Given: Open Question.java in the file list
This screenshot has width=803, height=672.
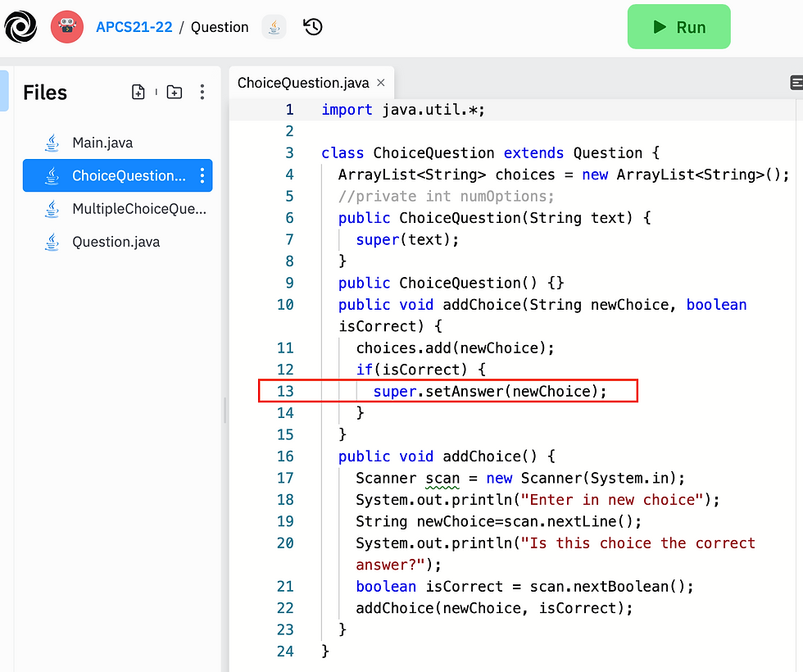Looking at the screenshot, I should coord(118,242).
